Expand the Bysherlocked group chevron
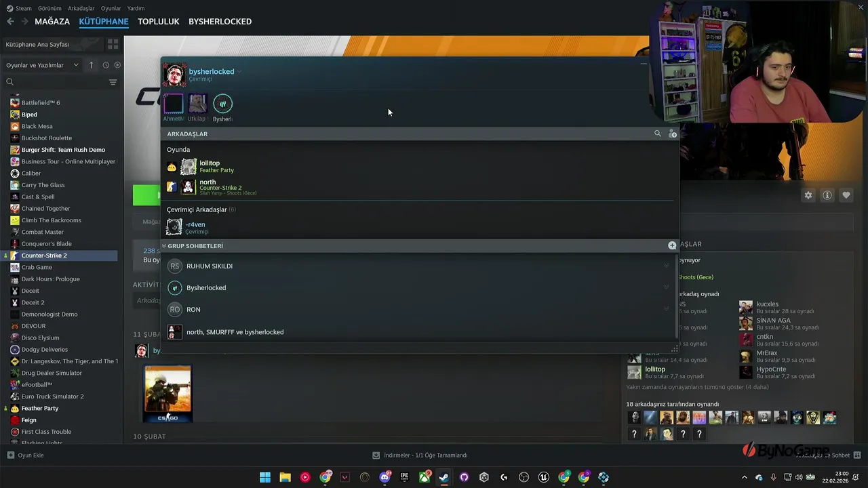This screenshot has width=868, height=488. [x=667, y=288]
